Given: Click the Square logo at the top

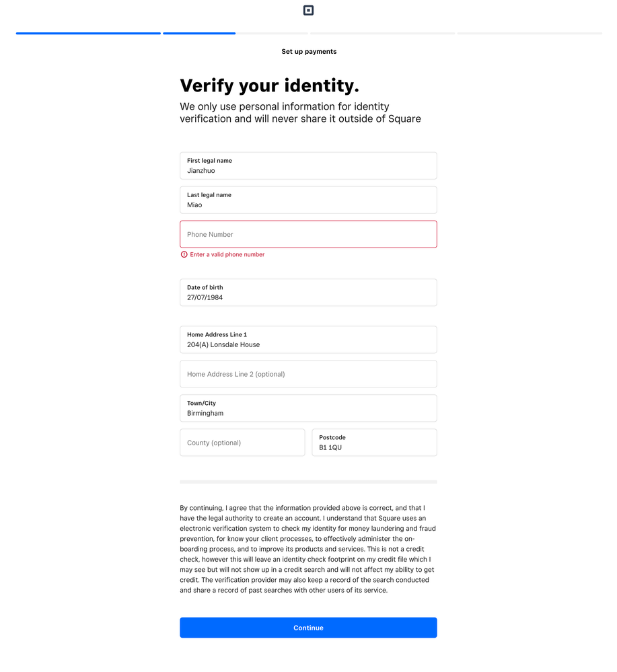Looking at the screenshot, I should (308, 10).
